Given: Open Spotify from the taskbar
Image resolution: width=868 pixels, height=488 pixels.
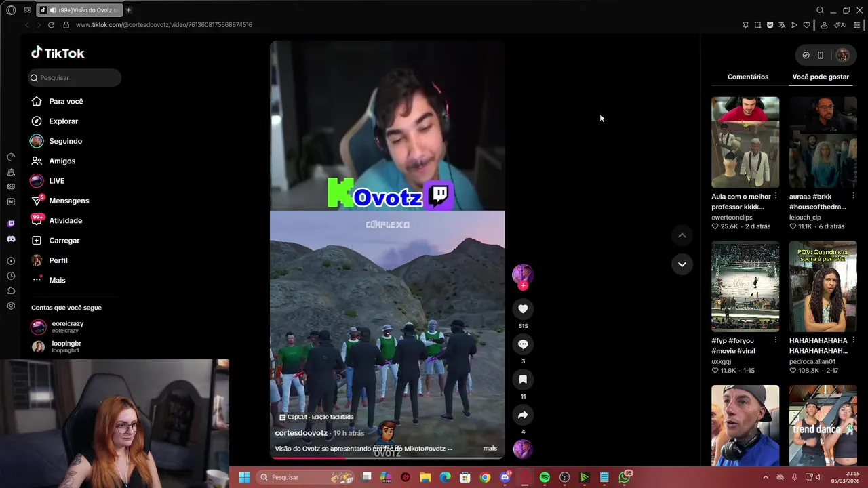Looking at the screenshot, I should [545, 477].
